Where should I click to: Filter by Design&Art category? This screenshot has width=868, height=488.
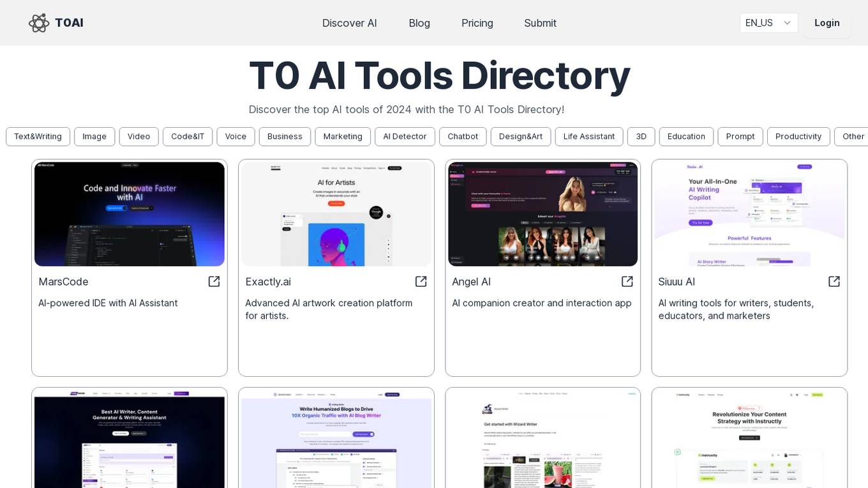521,137
